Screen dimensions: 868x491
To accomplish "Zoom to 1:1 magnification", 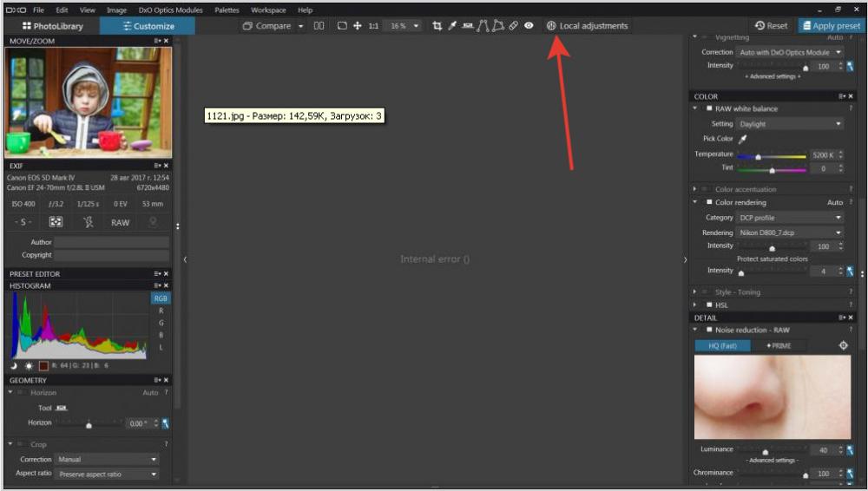I will point(373,26).
